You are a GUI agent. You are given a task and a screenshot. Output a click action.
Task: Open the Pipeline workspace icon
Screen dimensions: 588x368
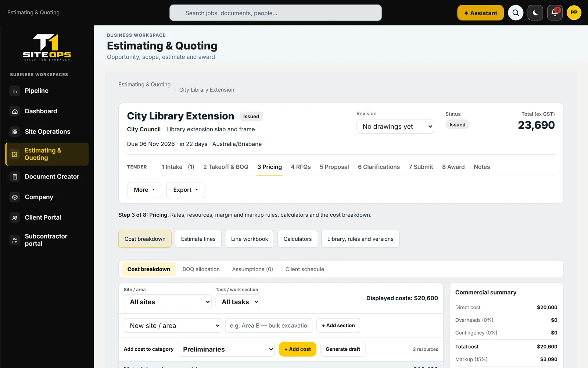pyautogui.click(x=15, y=91)
